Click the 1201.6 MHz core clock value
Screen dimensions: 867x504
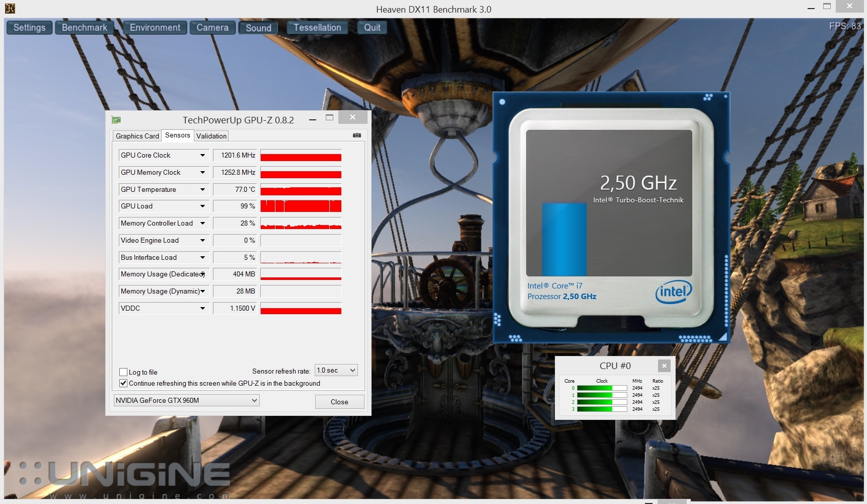coord(235,155)
